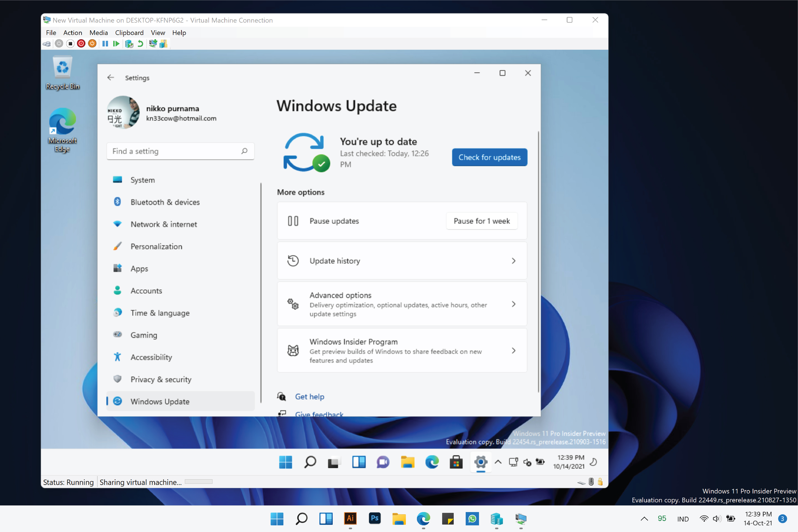
Task: Show hidden icons in VM tray
Action: [x=498, y=462]
